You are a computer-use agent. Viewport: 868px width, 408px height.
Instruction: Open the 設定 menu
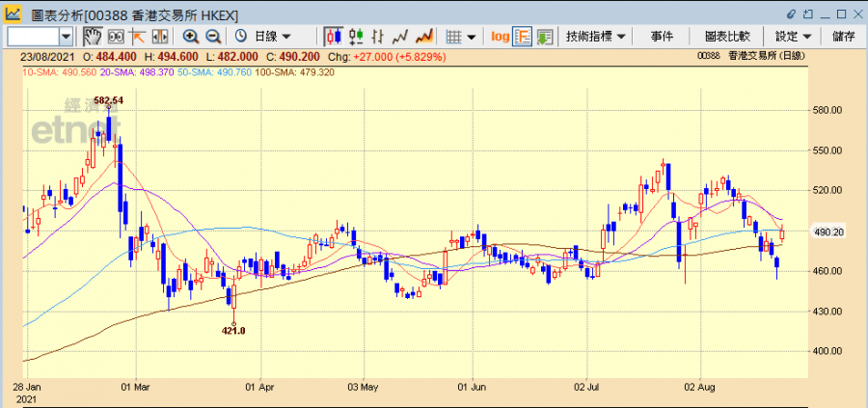pyautogui.click(x=793, y=36)
